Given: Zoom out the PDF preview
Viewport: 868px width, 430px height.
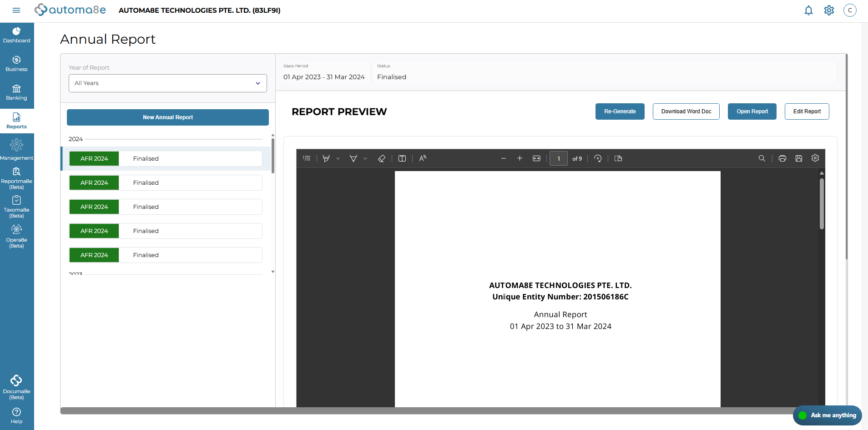Looking at the screenshot, I should 504,158.
